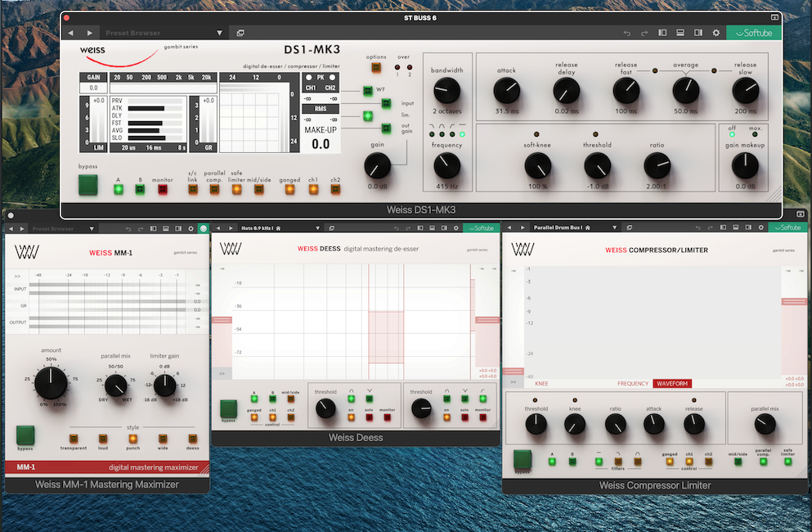Expand Compressor/Limiter side panel with >> arrow
This screenshot has height=532, width=812.
[x=514, y=382]
